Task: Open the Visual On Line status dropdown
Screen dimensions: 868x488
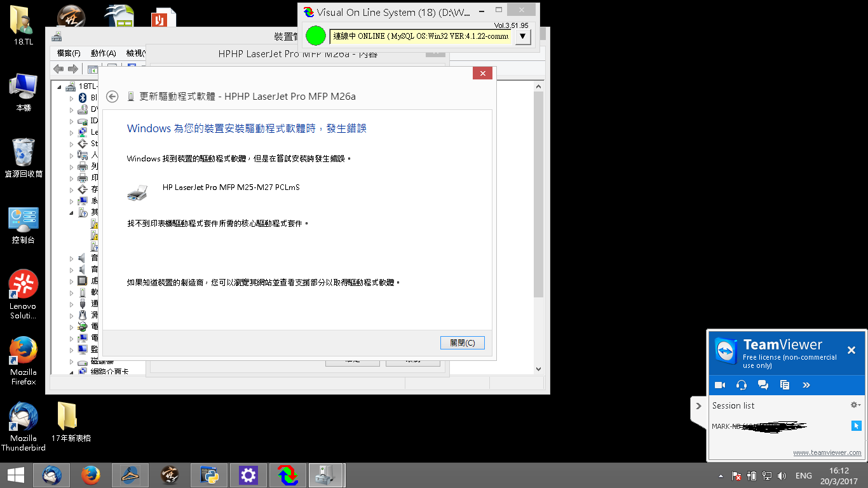Action: (x=522, y=36)
